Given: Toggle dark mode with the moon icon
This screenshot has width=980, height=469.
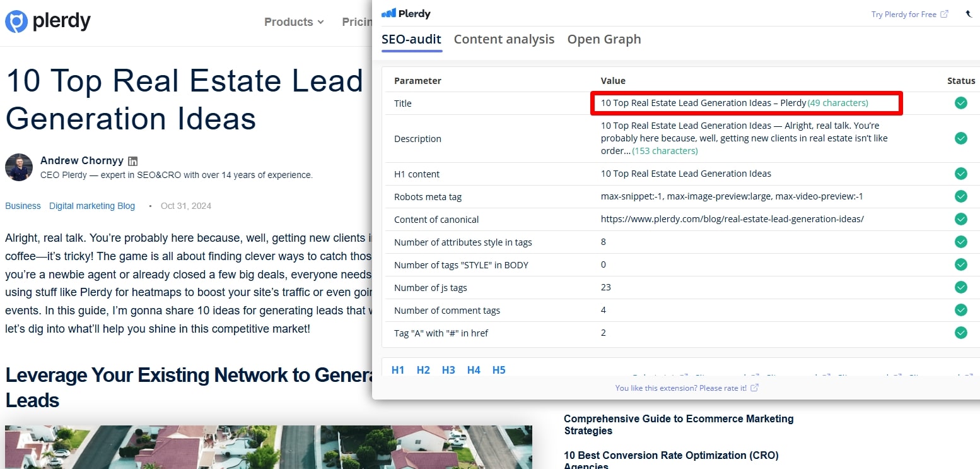Looking at the screenshot, I should (x=969, y=13).
